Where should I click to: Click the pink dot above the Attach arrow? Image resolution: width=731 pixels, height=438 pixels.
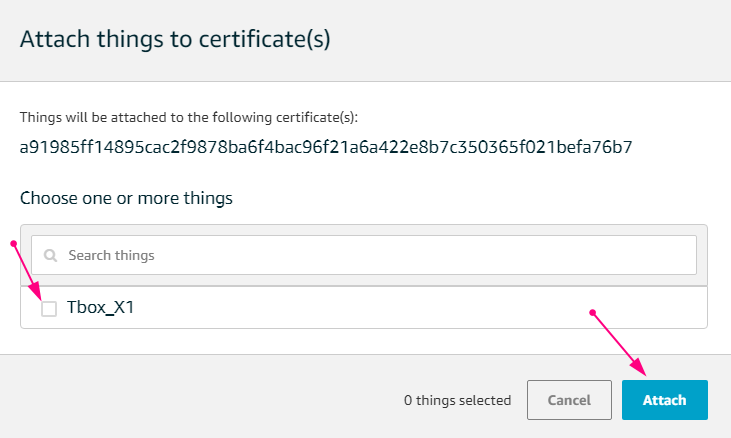pyautogui.click(x=593, y=313)
